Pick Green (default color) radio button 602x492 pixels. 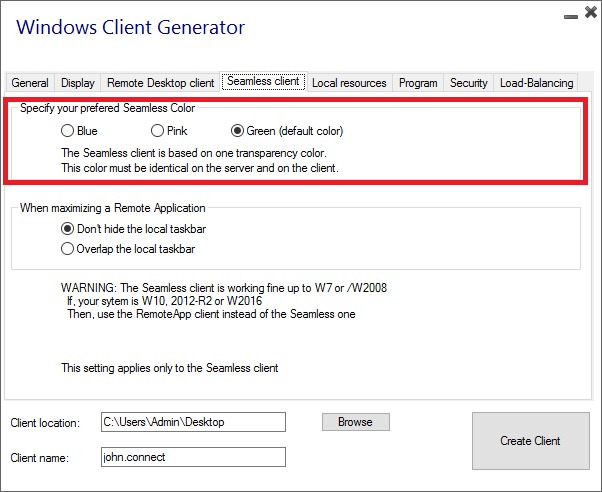click(238, 131)
